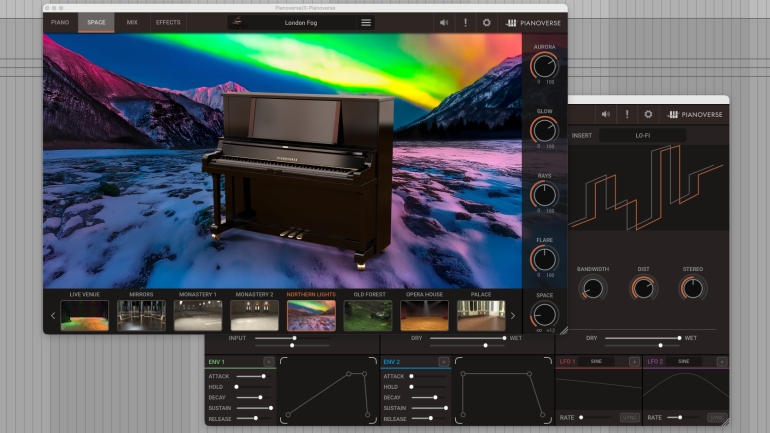Viewport: 770px width, 433px height.
Task: Adjust the SPACE knob
Action: 544,314
